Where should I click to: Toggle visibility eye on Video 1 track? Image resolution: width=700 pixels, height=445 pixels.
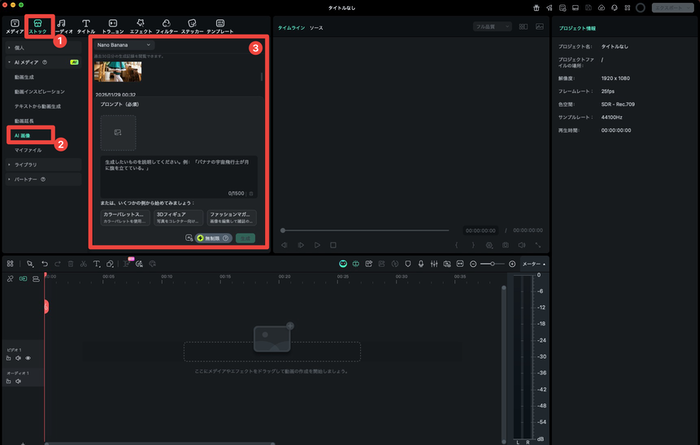(x=28, y=357)
